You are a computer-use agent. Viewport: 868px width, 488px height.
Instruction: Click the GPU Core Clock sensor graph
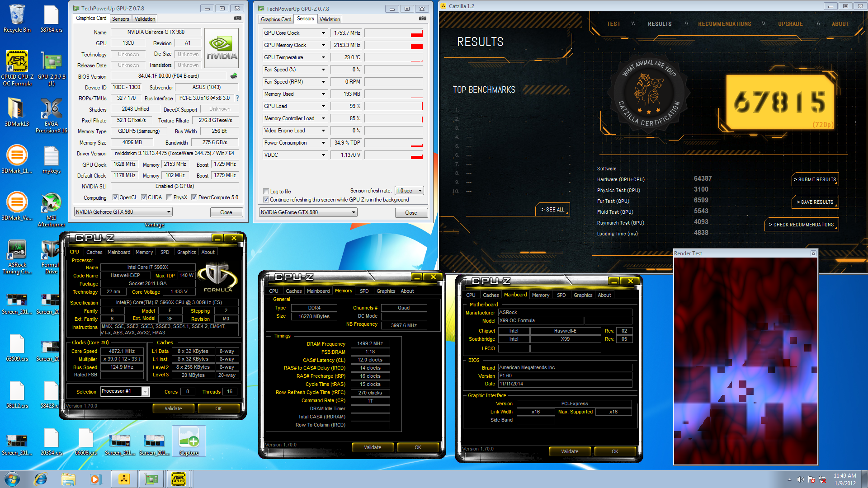click(x=393, y=33)
